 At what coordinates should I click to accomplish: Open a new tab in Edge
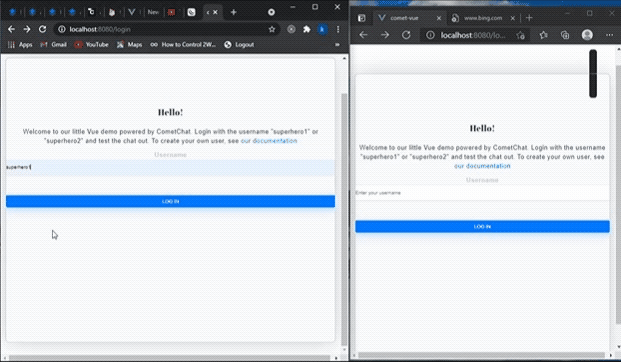click(x=529, y=18)
